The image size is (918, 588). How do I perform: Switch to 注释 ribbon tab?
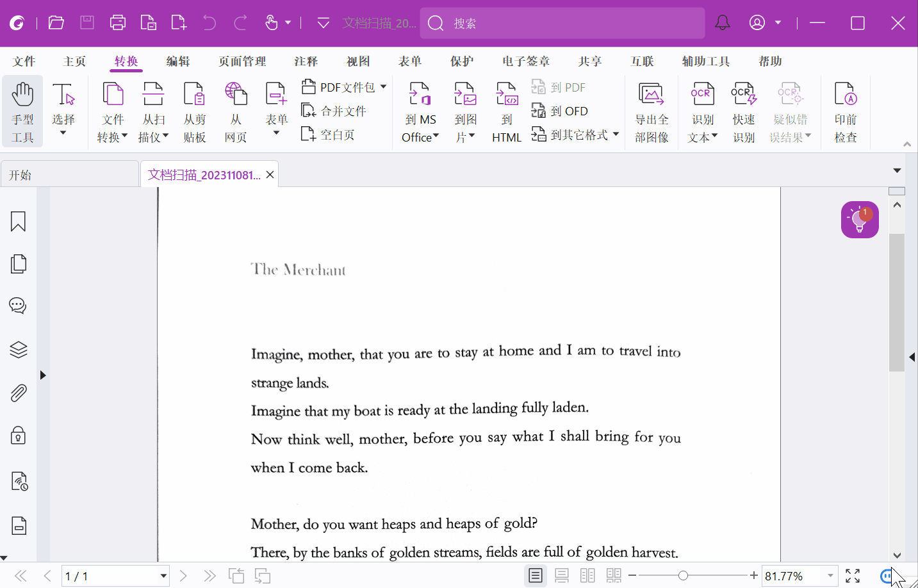click(x=306, y=61)
